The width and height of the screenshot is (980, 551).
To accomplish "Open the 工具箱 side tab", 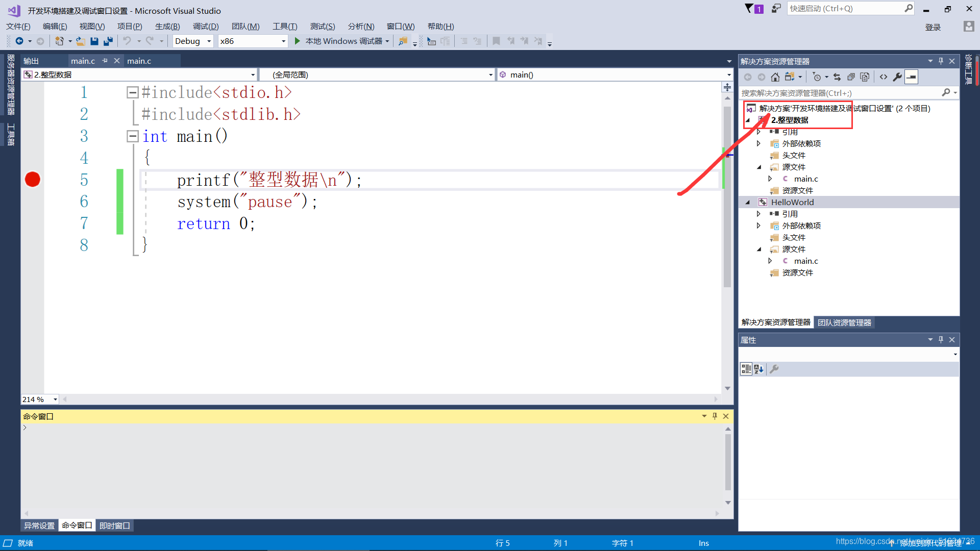I will [10, 134].
